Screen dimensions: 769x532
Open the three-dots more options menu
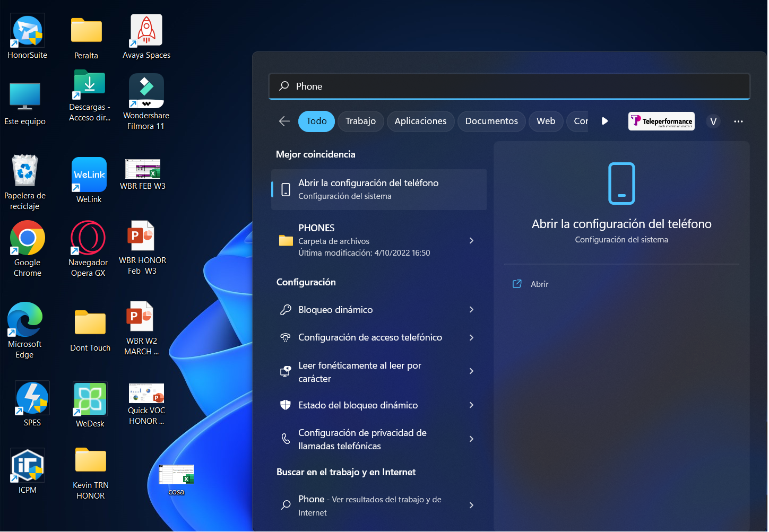point(738,121)
